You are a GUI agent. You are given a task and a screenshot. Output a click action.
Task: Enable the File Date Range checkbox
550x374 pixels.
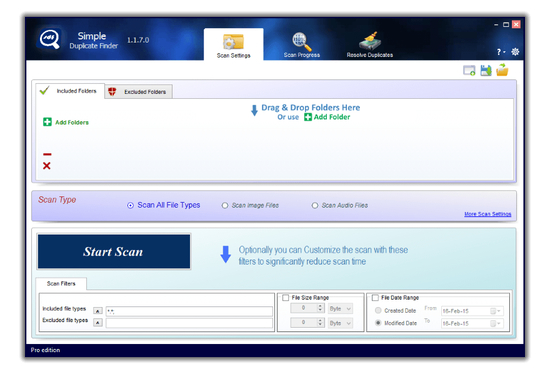tap(375, 298)
